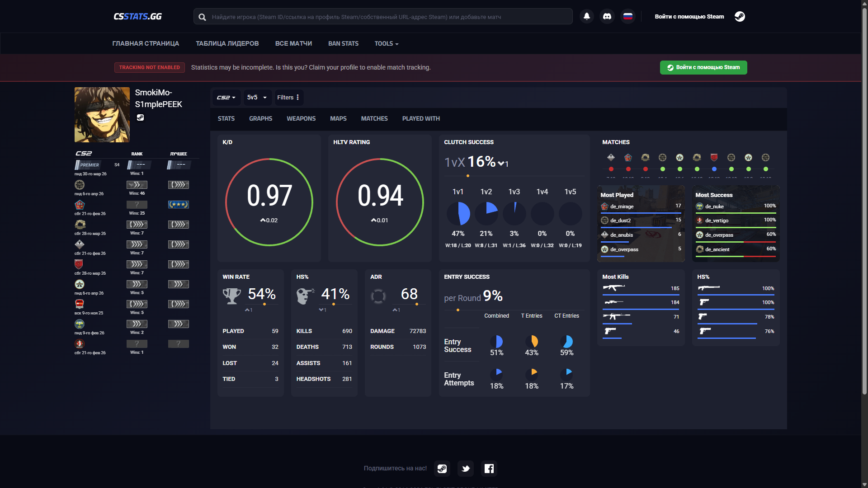Click the TRACKING NOT ENABLED badge
Screen dimensions: 868x488
[149, 67]
